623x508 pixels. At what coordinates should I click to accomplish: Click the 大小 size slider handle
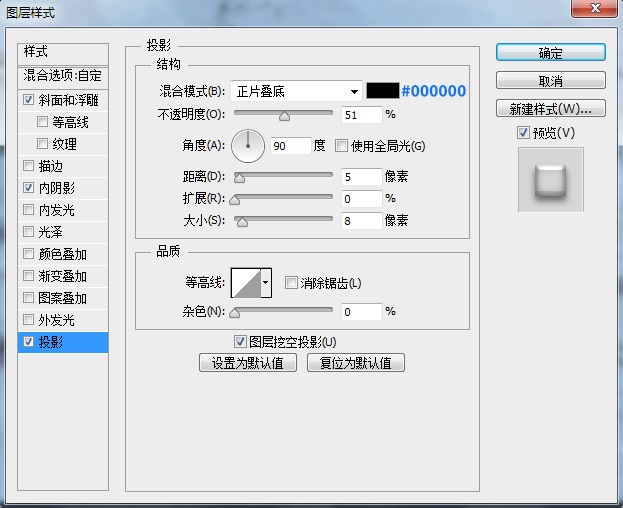click(242, 222)
